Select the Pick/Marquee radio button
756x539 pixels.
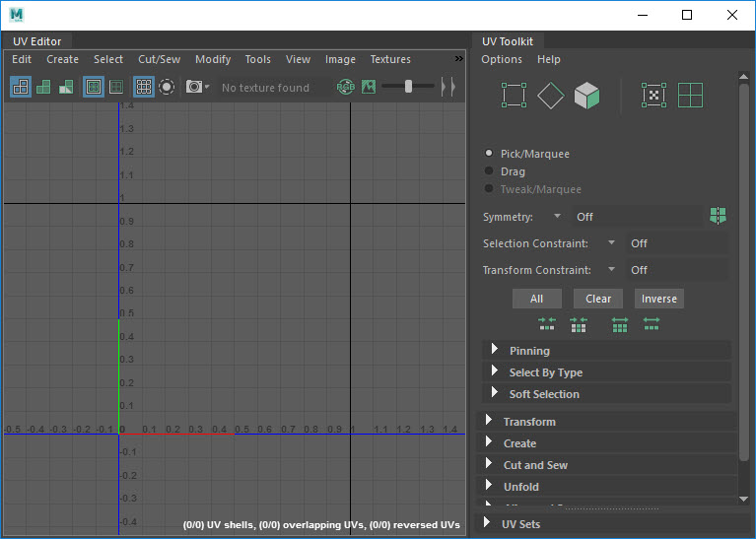(x=490, y=154)
